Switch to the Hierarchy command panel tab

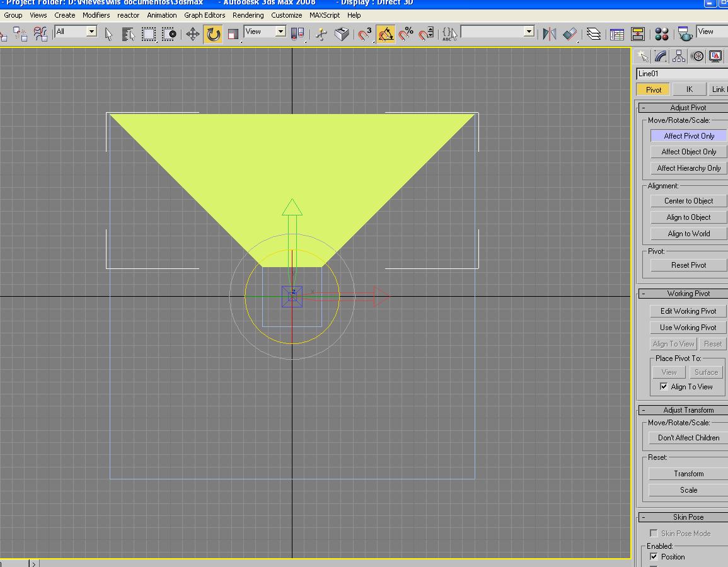[679, 57]
